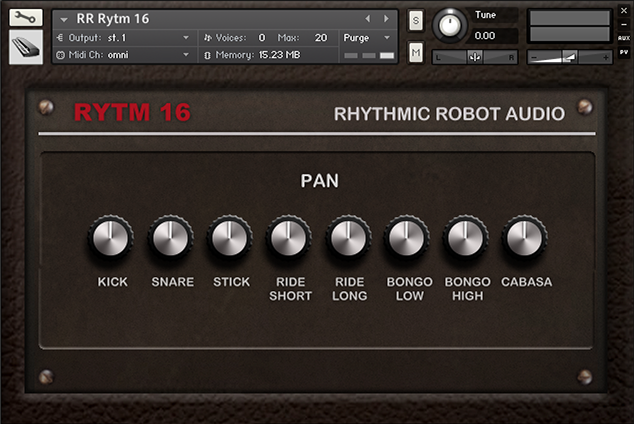Click the Max voices value 20
The height and width of the screenshot is (424, 634).
pos(321,38)
